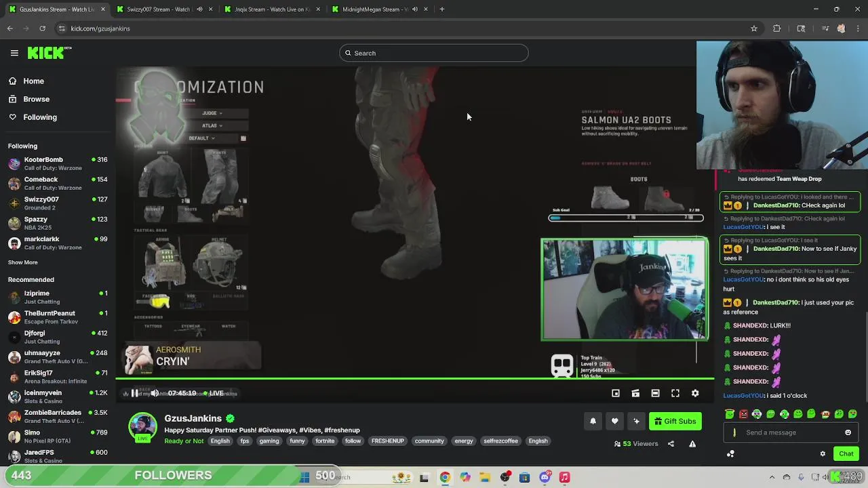868x488 pixels.
Task: Open markclarkk's channel
Action: click(x=58, y=243)
